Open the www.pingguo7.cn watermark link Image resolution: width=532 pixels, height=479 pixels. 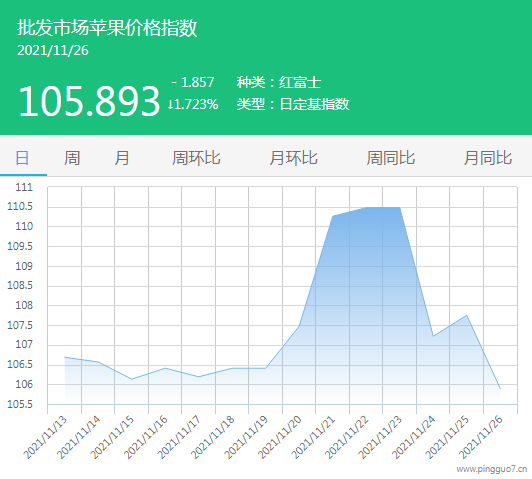tap(492, 469)
